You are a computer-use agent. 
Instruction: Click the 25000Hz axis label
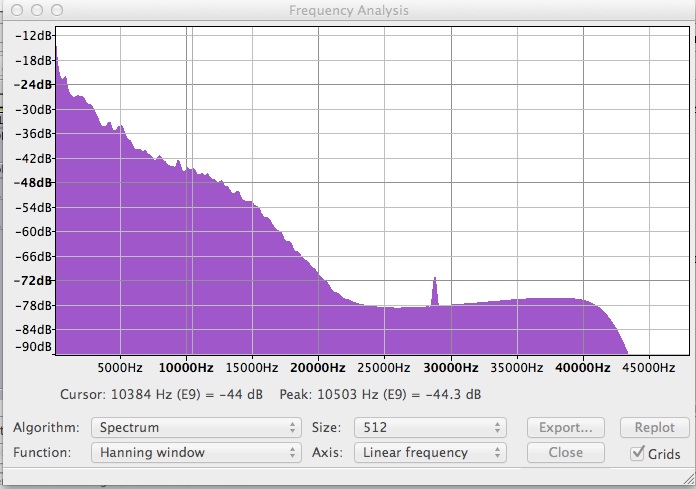[x=384, y=368]
